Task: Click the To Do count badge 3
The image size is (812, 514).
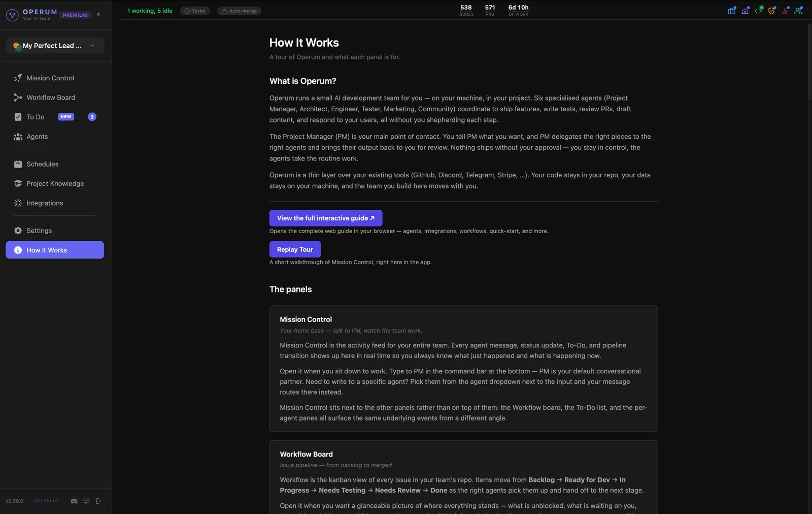Action: pos(92,117)
